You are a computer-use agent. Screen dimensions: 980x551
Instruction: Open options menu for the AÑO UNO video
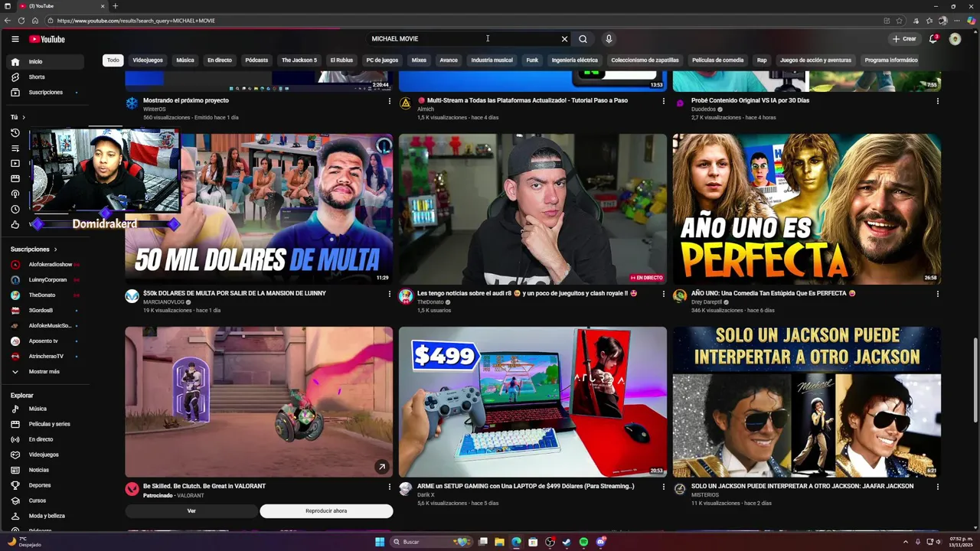tap(937, 294)
